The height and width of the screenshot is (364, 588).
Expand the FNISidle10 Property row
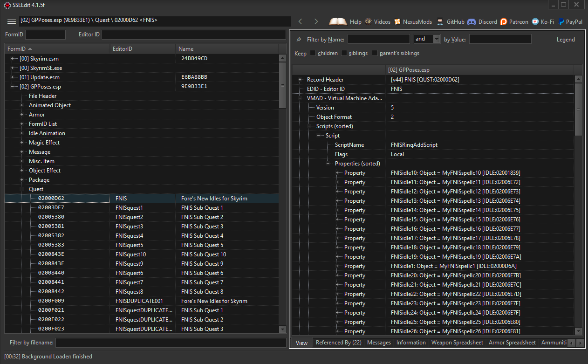coord(338,173)
